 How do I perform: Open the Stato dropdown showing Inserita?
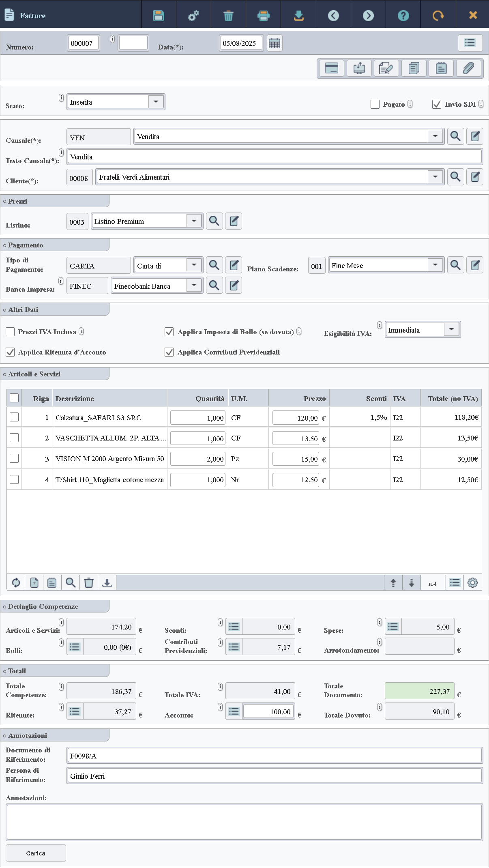tap(156, 102)
